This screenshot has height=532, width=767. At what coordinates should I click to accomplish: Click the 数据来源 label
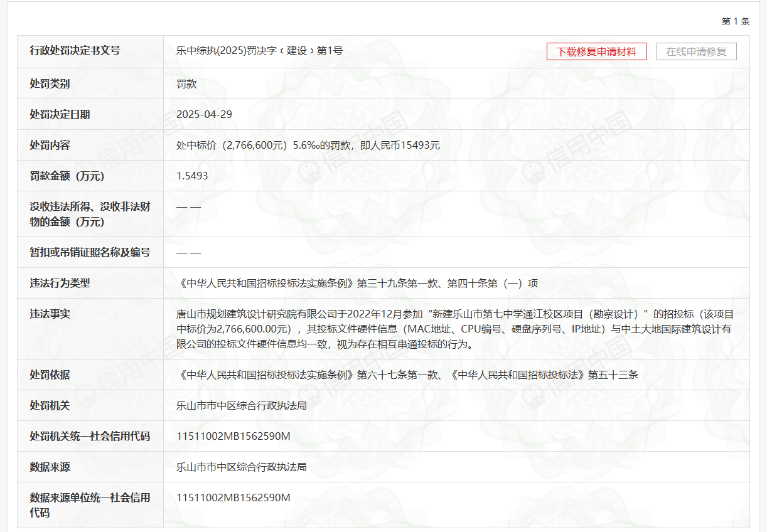[x=50, y=467]
